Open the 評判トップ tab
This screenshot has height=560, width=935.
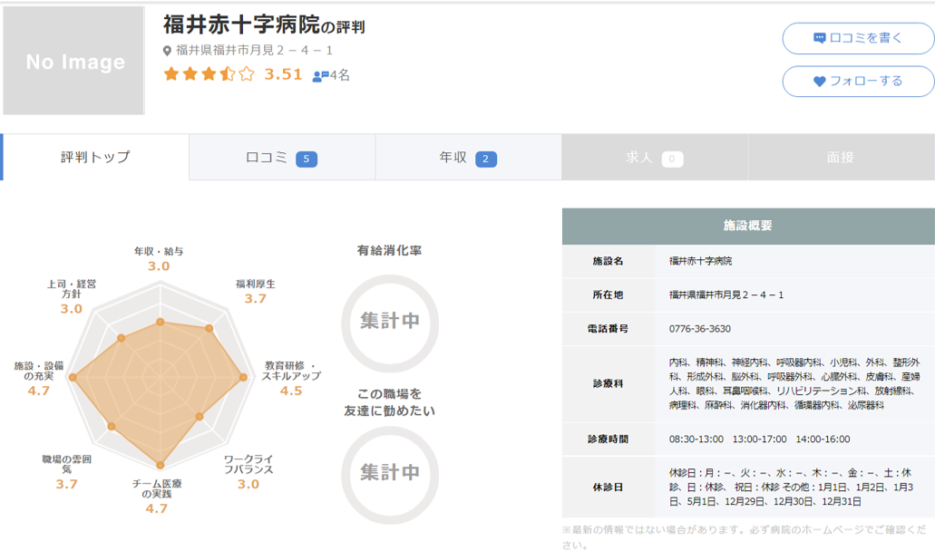pos(95,158)
